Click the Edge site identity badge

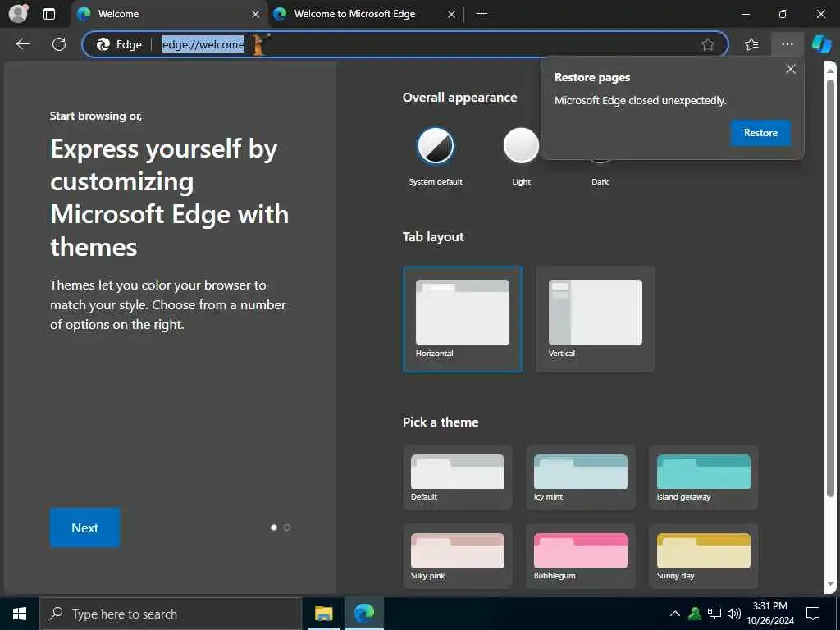point(120,44)
